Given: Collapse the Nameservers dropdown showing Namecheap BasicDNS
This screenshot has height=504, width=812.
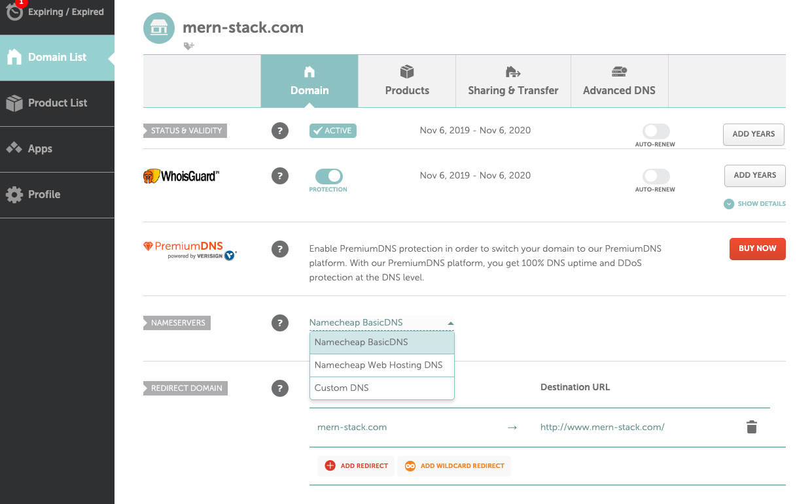Looking at the screenshot, I should click(x=381, y=322).
